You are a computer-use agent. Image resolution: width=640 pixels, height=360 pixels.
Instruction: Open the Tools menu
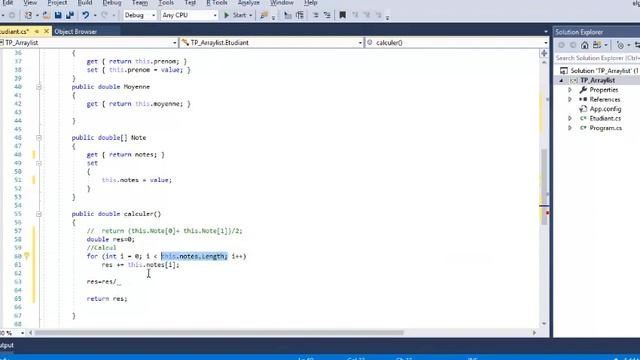[x=166, y=3]
